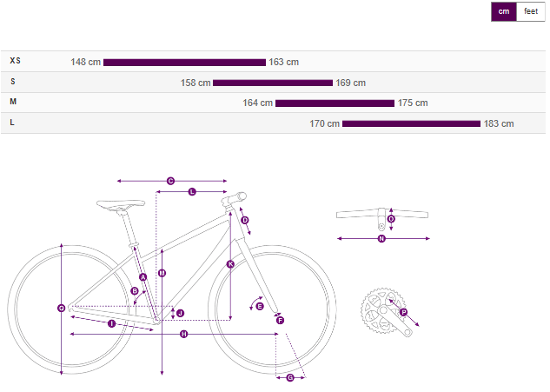Switch units to cm
This screenshot has height=392, width=550.
pos(504,11)
